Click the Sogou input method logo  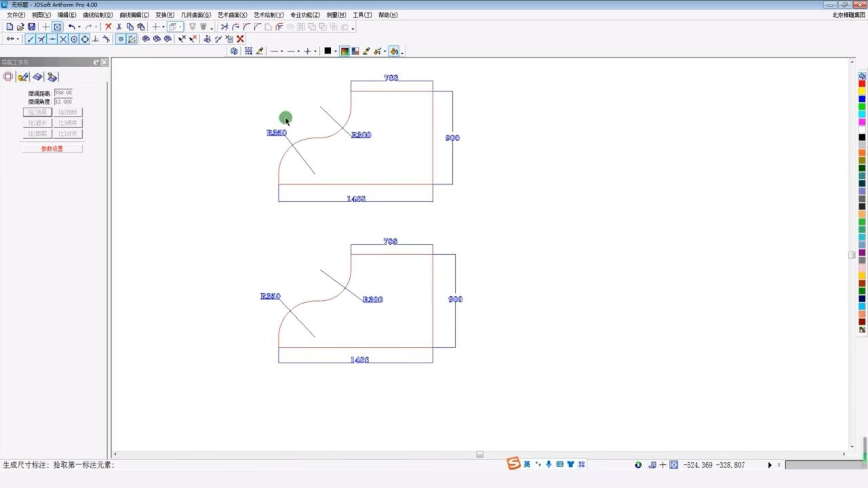[x=514, y=464]
